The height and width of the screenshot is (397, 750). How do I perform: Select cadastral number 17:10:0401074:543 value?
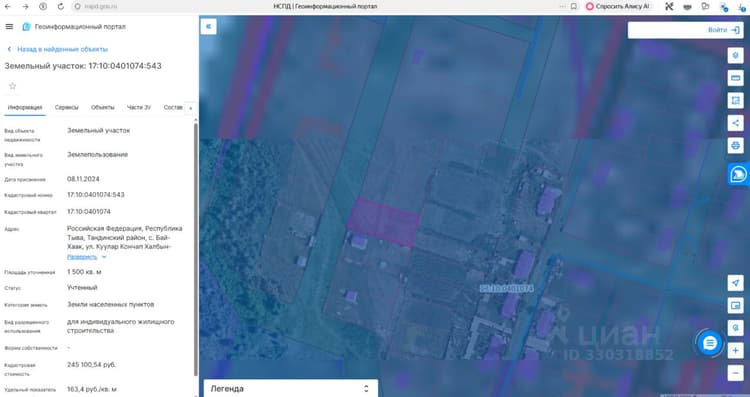(96, 195)
